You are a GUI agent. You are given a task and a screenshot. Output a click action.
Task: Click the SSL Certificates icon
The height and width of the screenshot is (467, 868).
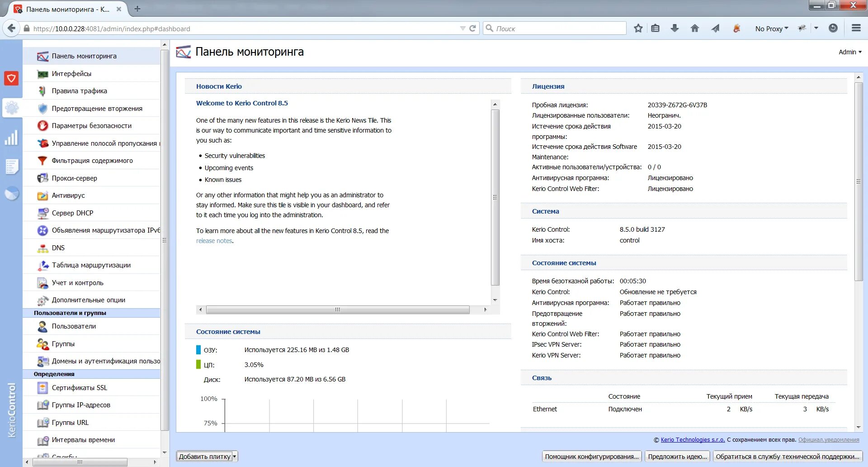[42, 388]
